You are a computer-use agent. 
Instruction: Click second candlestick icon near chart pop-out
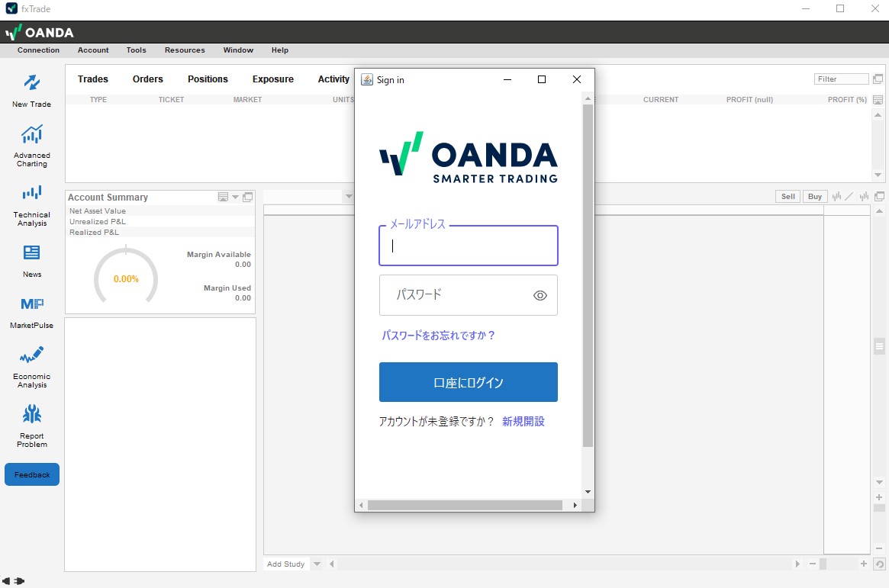pyautogui.click(x=864, y=197)
